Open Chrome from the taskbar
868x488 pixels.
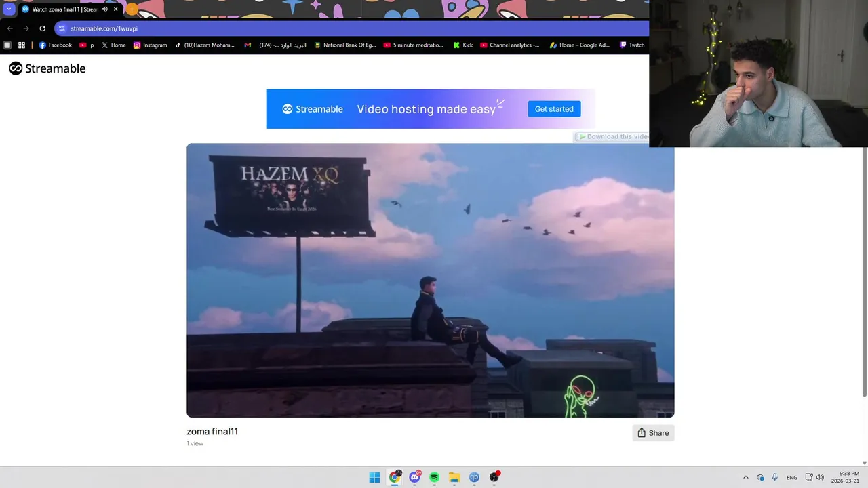394,477
